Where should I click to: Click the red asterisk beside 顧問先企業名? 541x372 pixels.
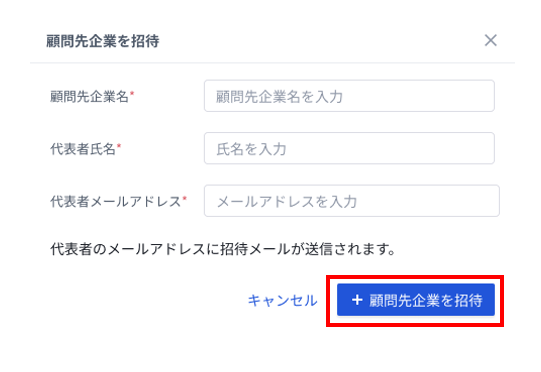click(x=132, y=93)
